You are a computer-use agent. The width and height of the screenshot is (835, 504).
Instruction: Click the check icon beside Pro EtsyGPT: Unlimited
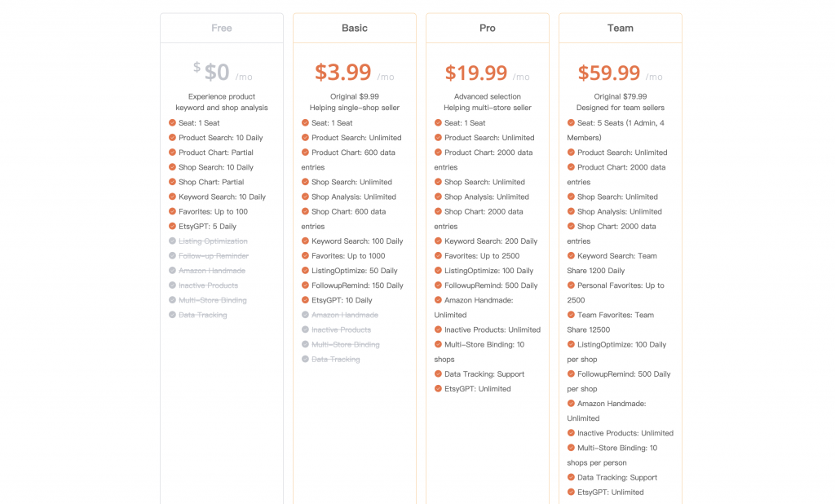tap(438, 389)
